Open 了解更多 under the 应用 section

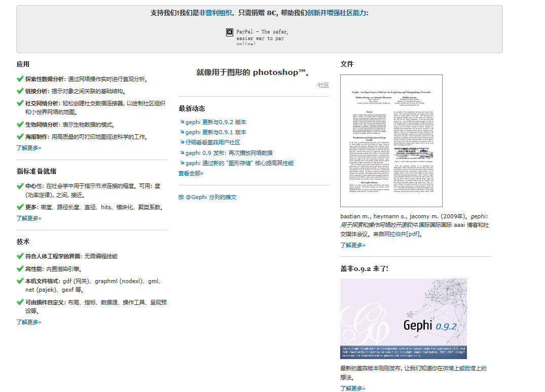click(29, 148)
